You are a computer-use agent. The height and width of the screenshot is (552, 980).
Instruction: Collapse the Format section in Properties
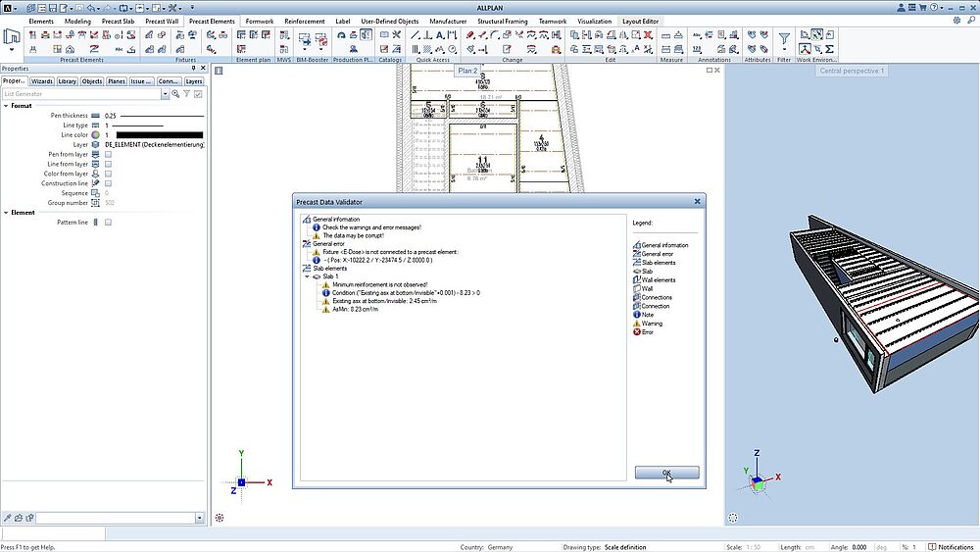[5, 105]
